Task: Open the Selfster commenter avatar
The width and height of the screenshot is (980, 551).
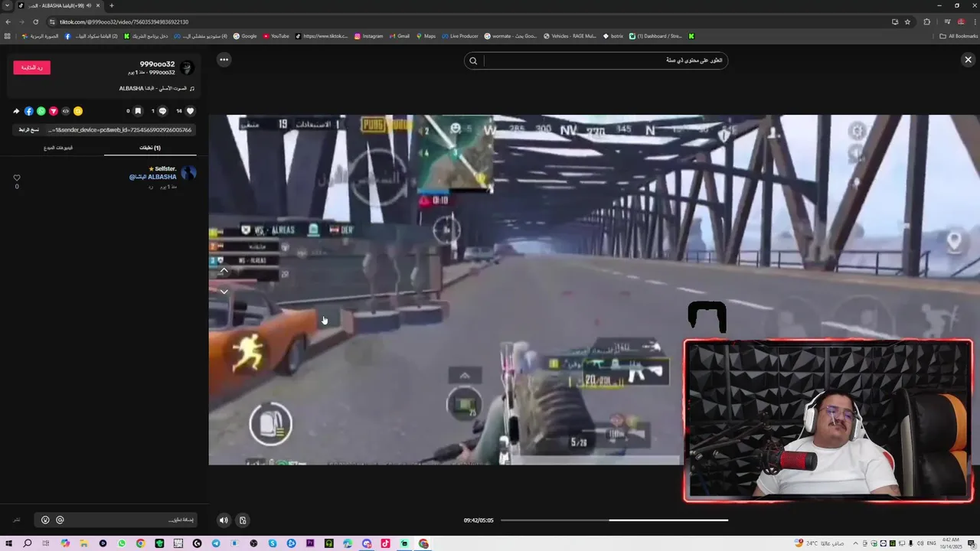Action: (x=188, y=173)
